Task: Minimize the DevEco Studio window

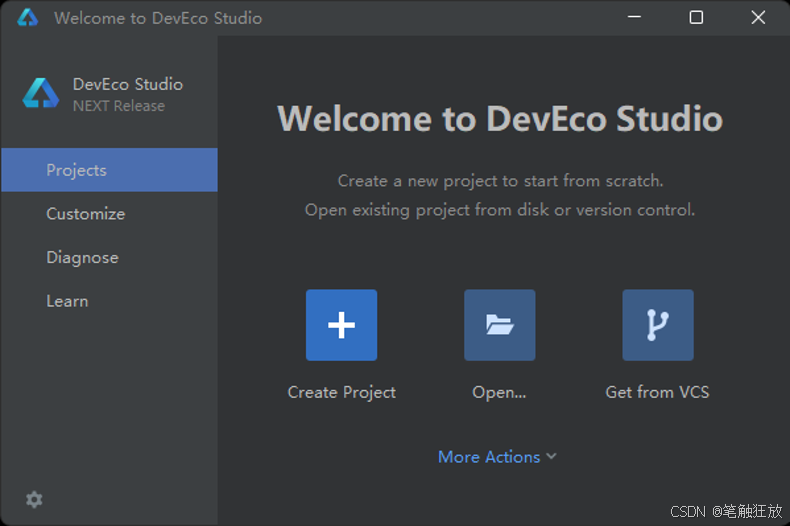Action: 634,18
